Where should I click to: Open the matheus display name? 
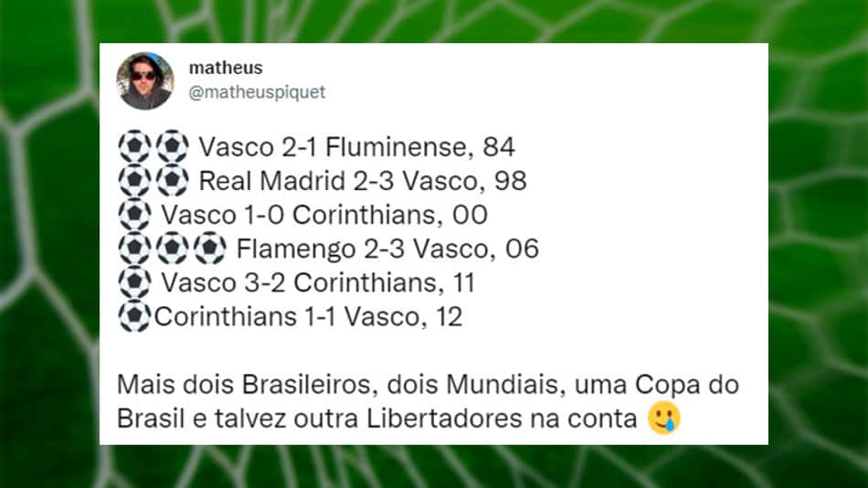point(226,68)
